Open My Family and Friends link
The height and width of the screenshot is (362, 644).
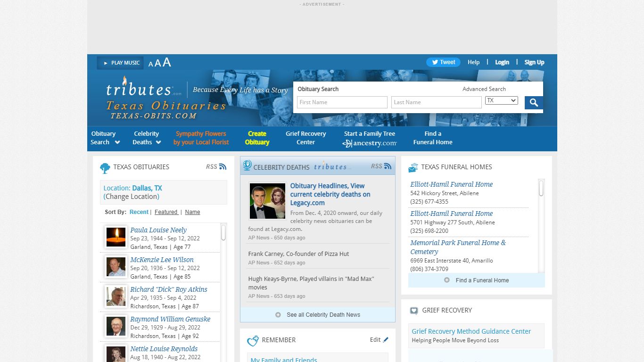pyautogui.click(x=284, y=360)
